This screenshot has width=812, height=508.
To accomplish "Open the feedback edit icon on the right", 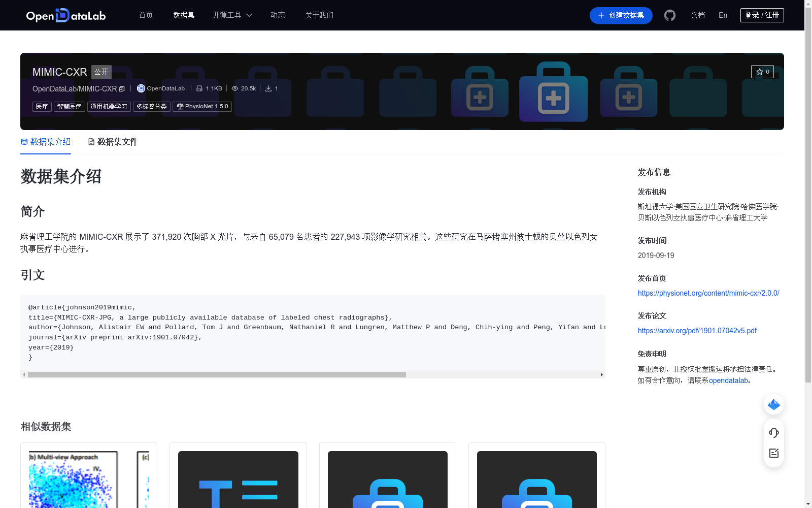I will (x=773, y=454).
